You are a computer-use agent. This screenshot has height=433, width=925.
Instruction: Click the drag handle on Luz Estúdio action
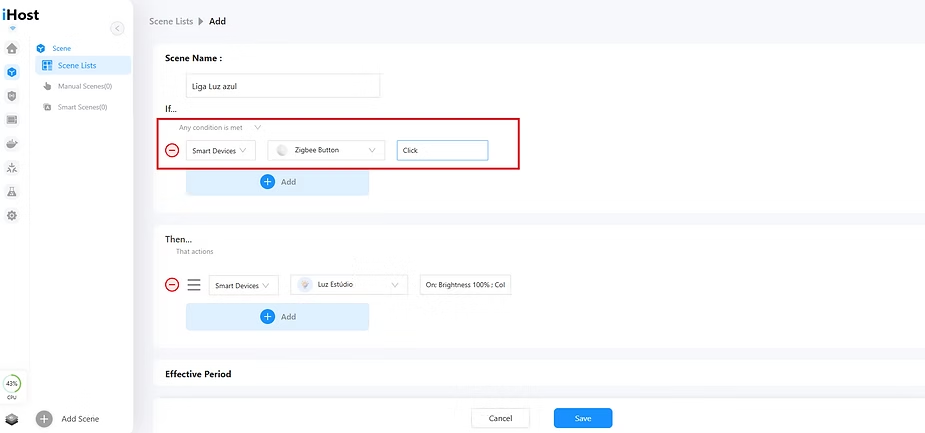point(194,285)
